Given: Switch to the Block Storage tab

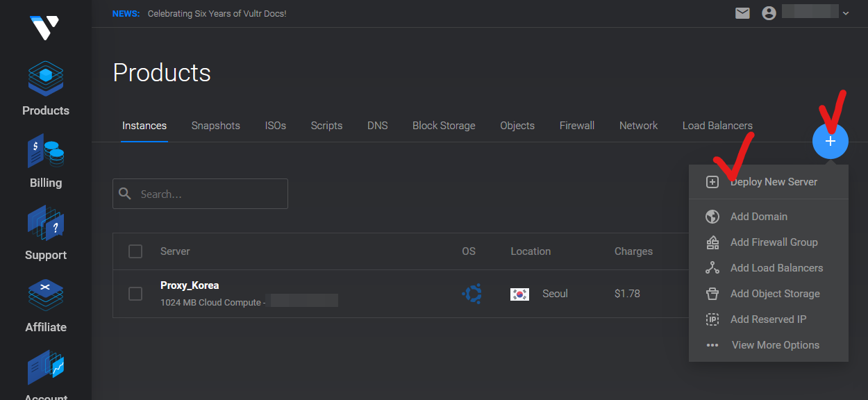Looking at the screenshot, I should (x=444, y=126).
